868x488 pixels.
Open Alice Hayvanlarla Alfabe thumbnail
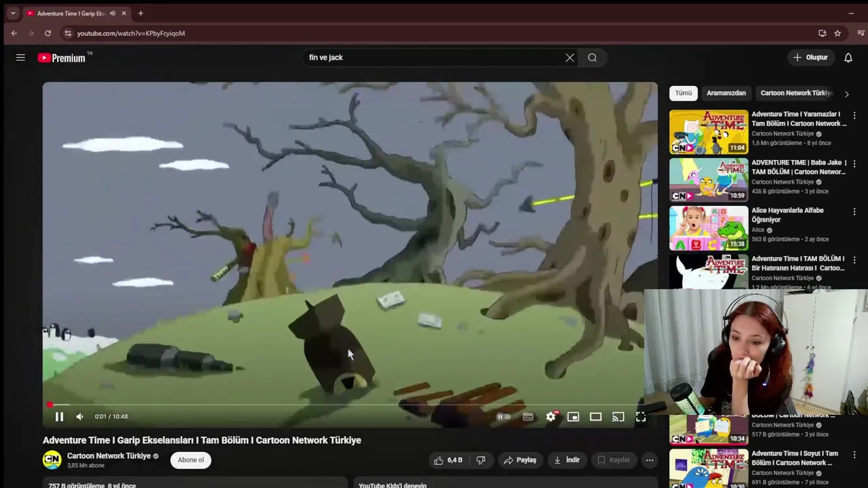point(709,228)
